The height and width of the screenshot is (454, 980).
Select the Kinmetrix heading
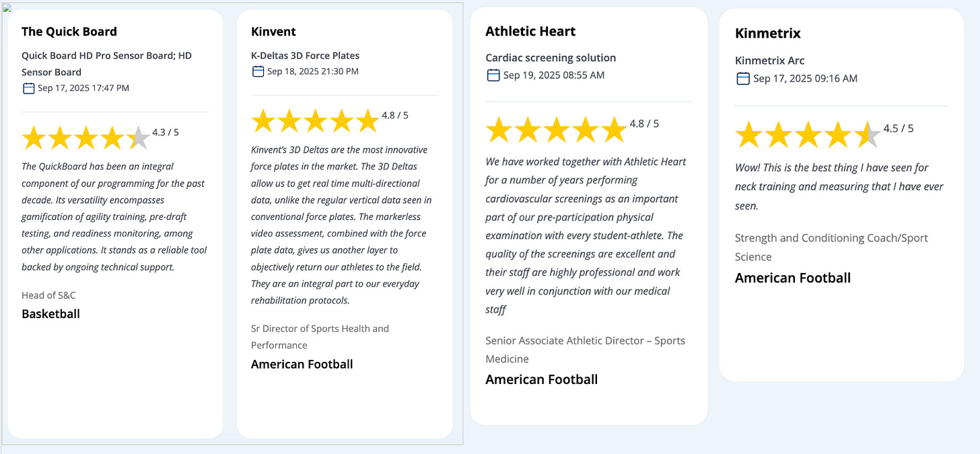click(768, 34)
